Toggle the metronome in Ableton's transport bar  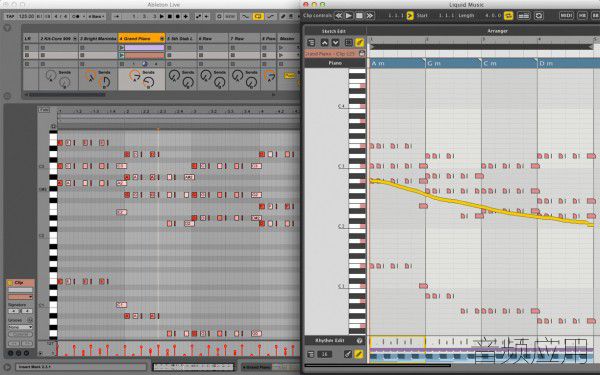[77, 16]
